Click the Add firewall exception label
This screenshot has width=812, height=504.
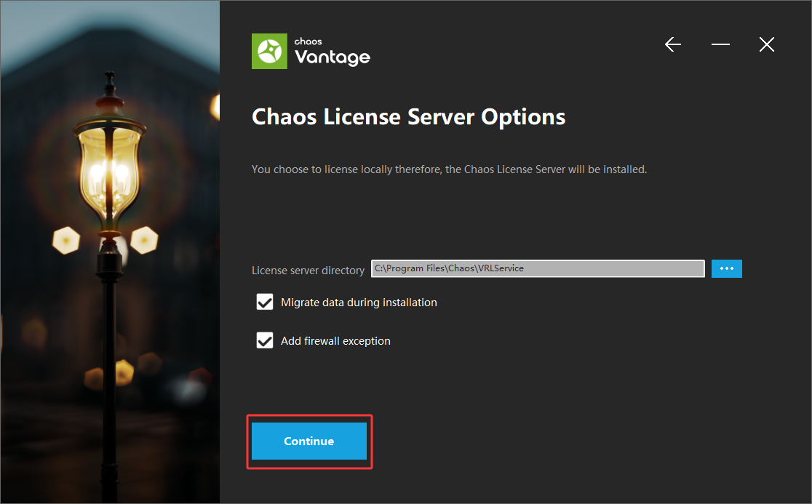click(x=335, y=341)
